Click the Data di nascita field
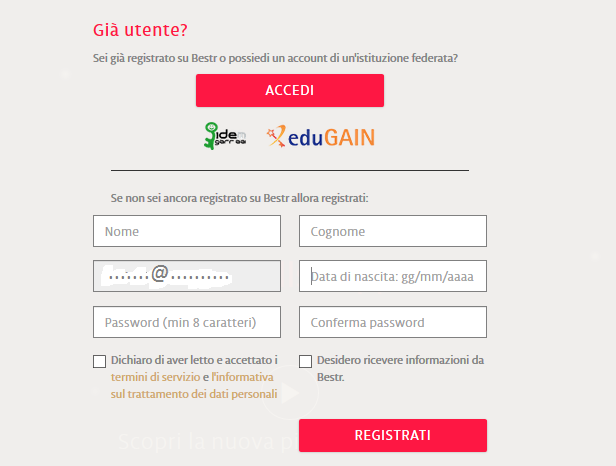The height and width of the screenshot is (466, 616). [392, 276]
